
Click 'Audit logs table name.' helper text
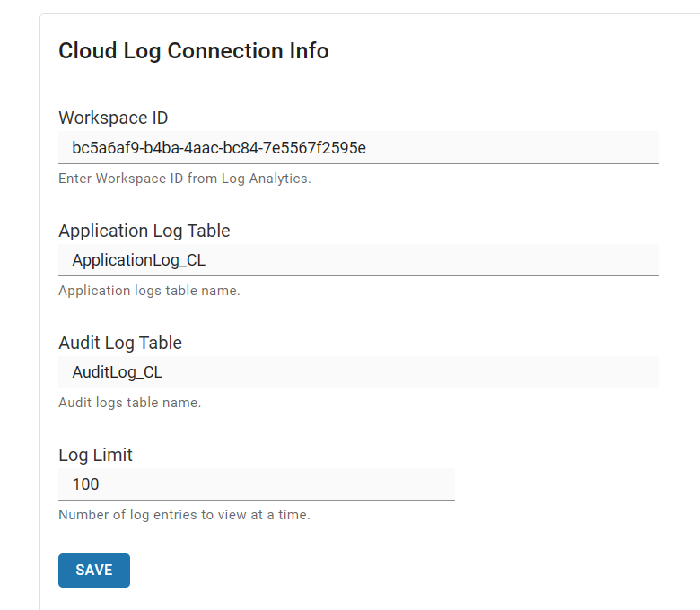coord(130,403)
